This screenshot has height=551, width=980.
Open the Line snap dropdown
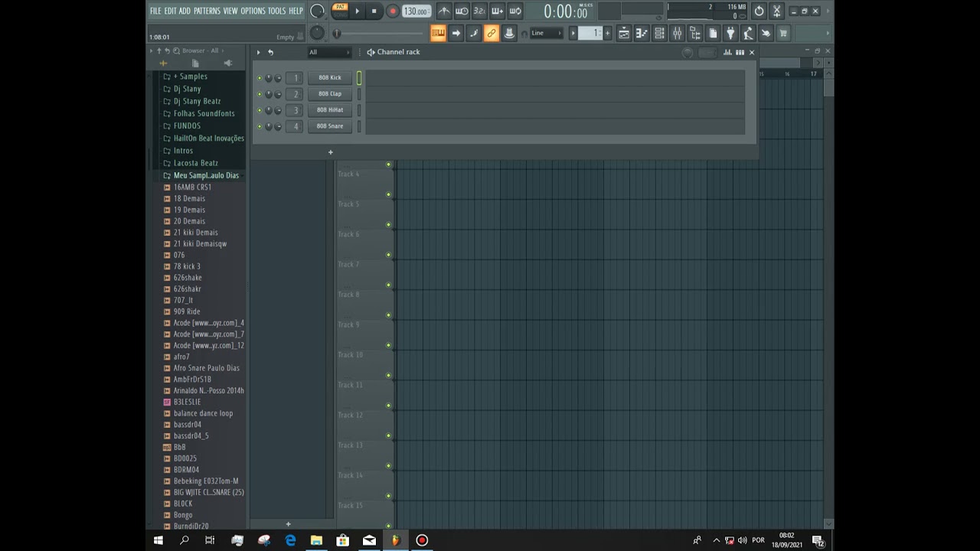pyautogui.click(x=547, y=33)
